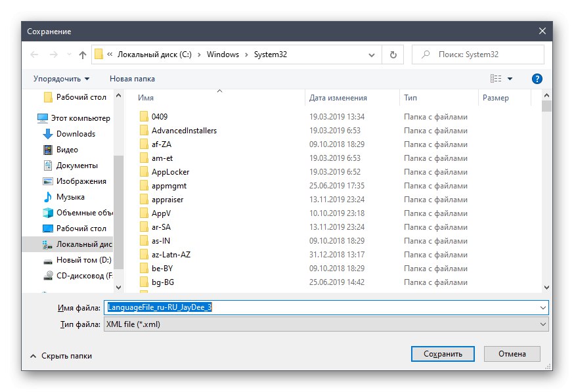The width and height of the screenshot is (574, 392).
Task: Click the Windows breadcrumb segment
Action: coord(223,54)
